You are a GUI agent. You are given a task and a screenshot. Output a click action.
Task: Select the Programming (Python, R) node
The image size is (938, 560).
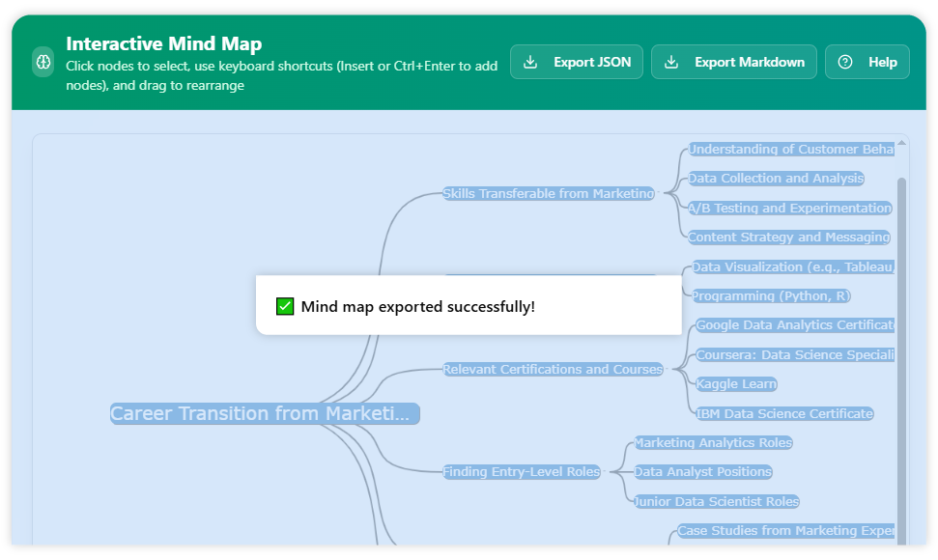point(771,295)
